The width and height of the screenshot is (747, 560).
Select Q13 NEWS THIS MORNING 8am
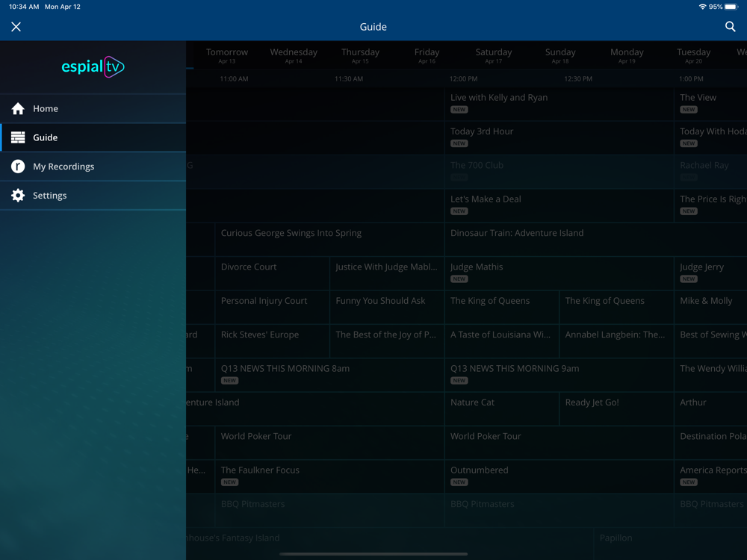[x=329, y=375]
